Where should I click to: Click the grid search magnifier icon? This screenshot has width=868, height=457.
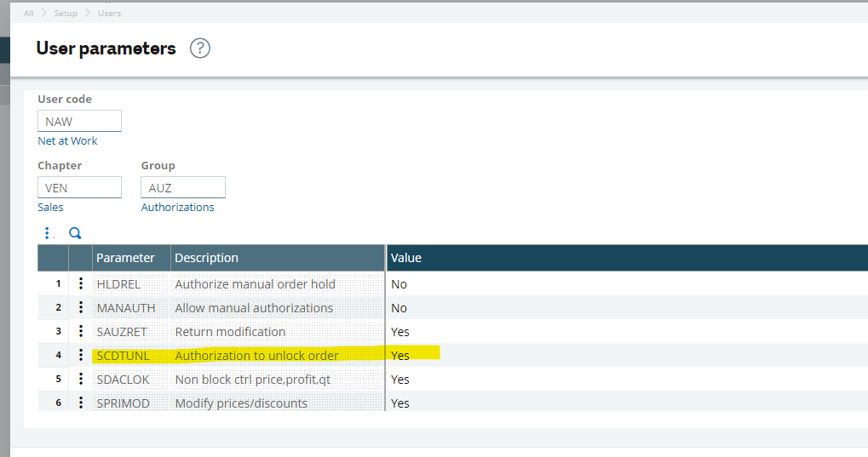[x=75, y=233]
